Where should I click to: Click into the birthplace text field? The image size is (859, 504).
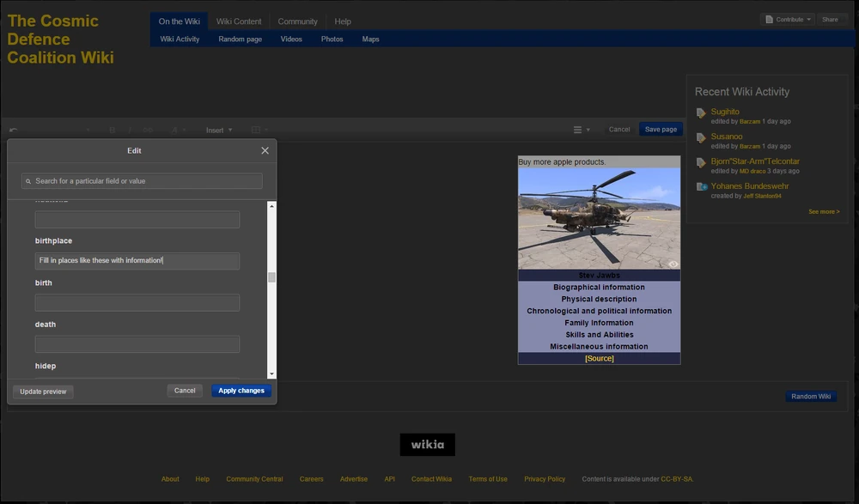[137, 260]
